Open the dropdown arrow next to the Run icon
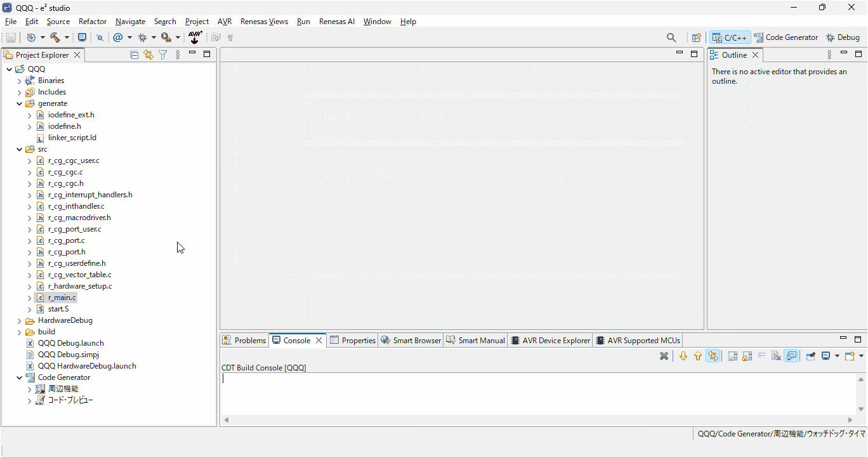 pos(178,37)
